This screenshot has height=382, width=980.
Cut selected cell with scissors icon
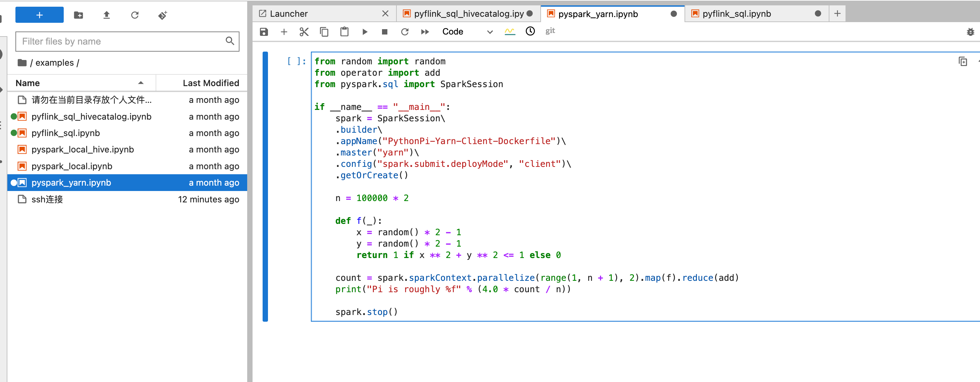coord(304,32)
